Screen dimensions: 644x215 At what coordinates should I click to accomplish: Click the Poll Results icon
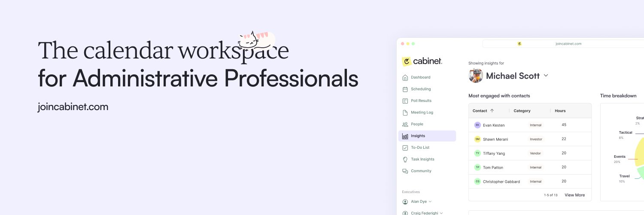[x=405, y=101]
